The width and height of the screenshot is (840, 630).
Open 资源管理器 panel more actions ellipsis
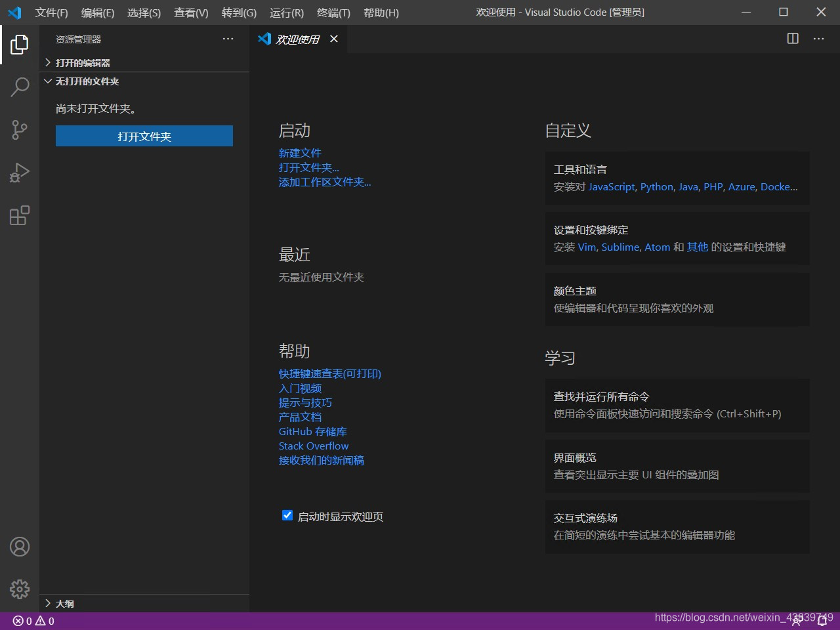click(x=228, y=39)
